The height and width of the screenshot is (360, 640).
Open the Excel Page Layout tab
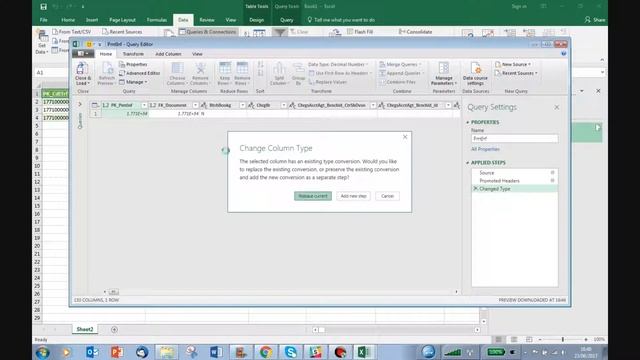pos(122,20)
